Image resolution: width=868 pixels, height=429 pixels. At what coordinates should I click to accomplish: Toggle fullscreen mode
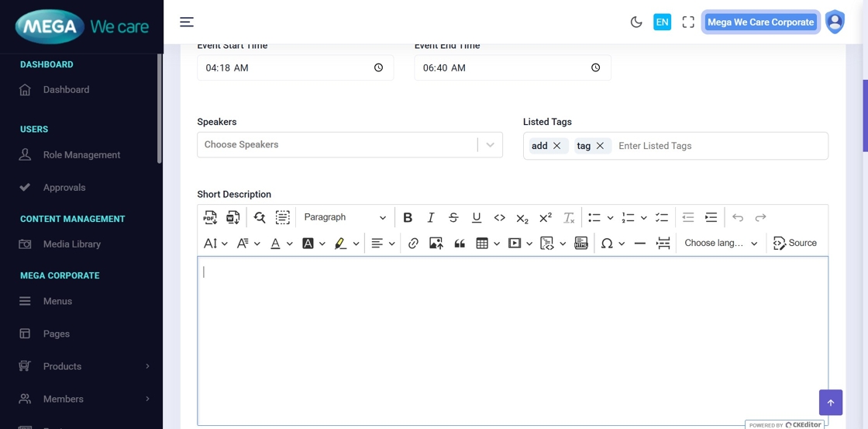pos(688,22)
